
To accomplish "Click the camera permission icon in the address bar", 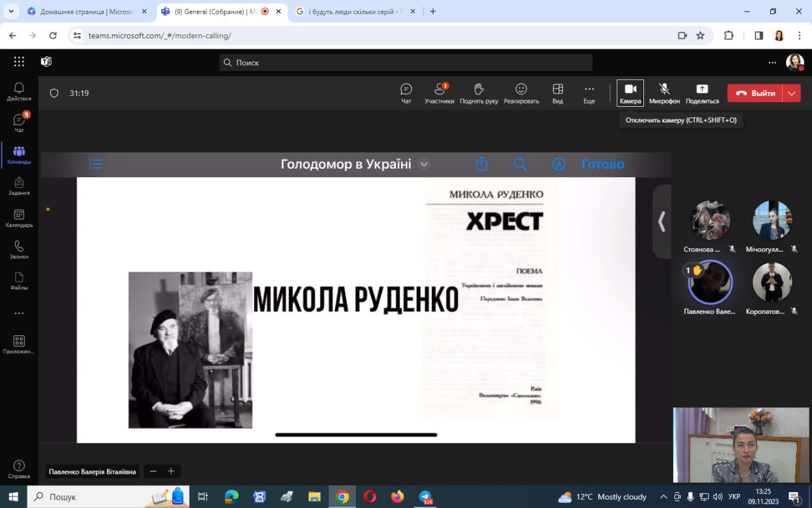I will point(683,36).
